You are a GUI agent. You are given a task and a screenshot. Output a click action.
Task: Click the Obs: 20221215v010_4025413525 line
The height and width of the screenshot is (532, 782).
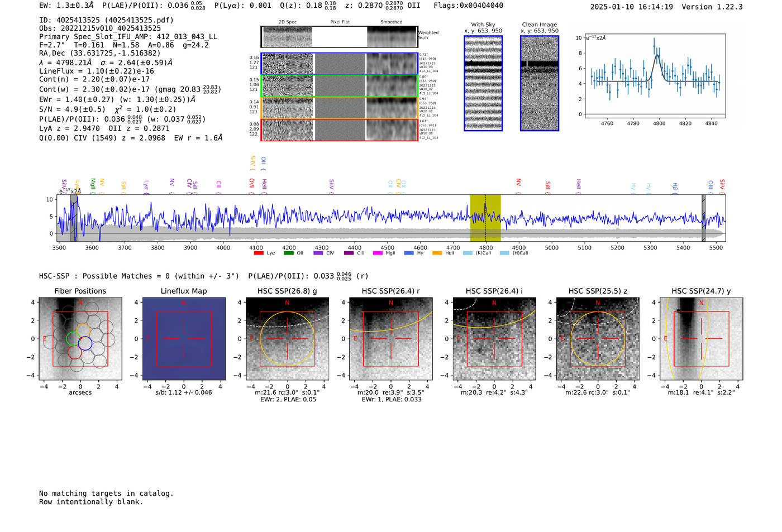(x=100, y=28)
